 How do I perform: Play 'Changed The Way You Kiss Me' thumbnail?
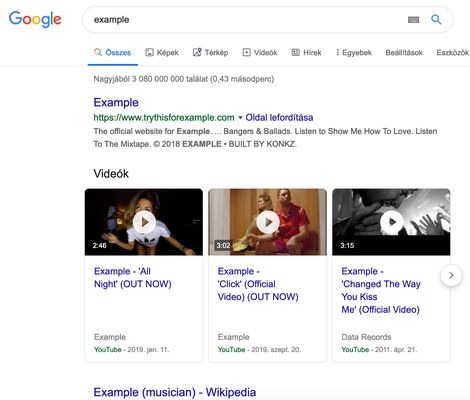point(391,222)
